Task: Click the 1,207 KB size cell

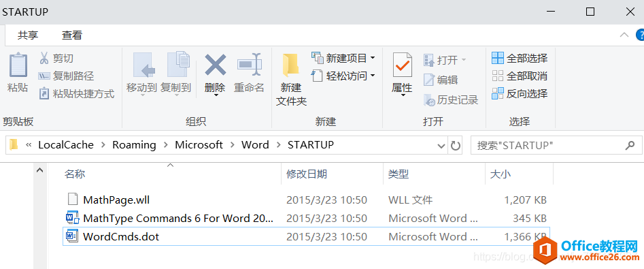Action: coord(525,200)
